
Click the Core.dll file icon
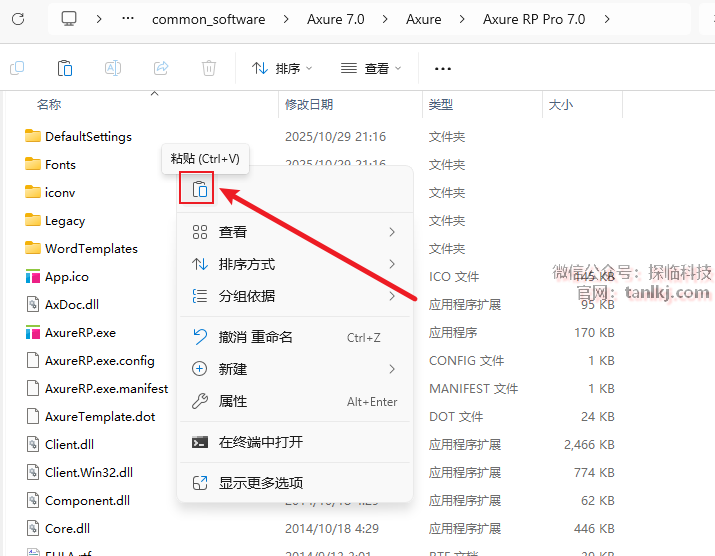33,529
